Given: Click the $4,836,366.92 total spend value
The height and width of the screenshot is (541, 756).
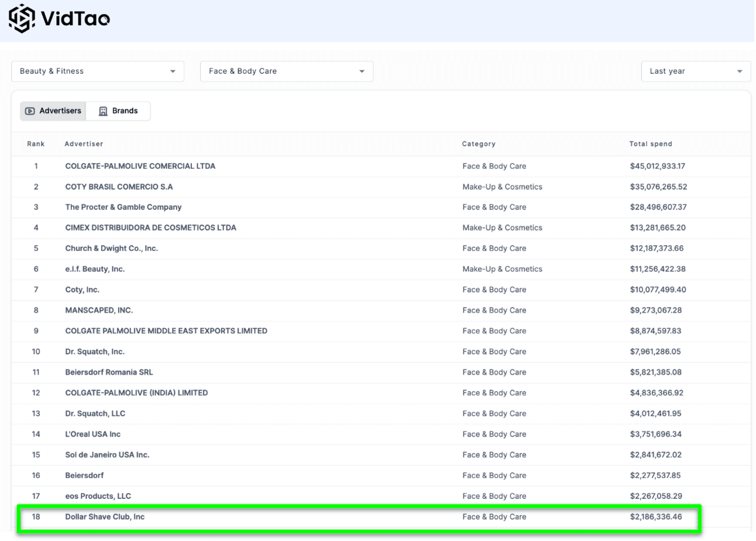Looking at the screenshot, I should 657,393.
